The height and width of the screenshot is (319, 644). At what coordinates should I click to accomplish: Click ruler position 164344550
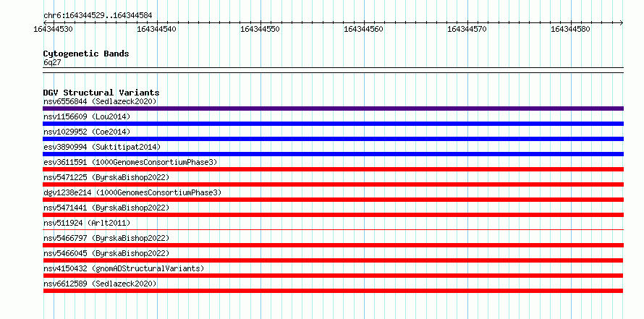(260, 29)
